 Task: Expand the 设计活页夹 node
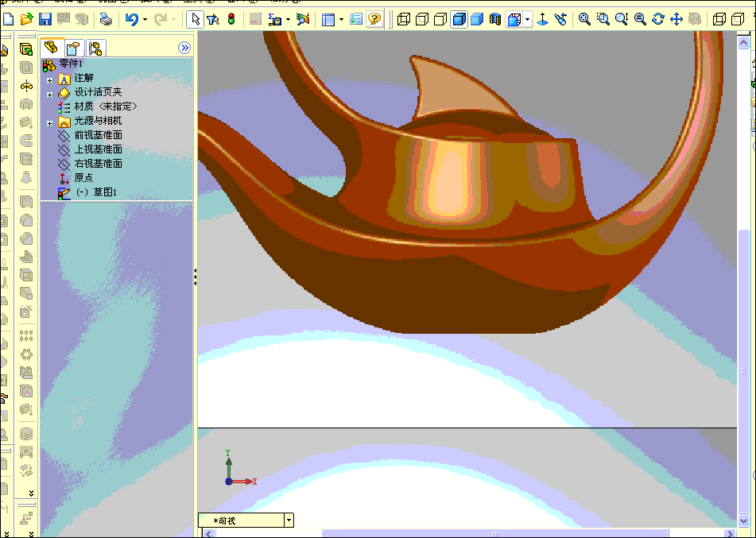49,95
